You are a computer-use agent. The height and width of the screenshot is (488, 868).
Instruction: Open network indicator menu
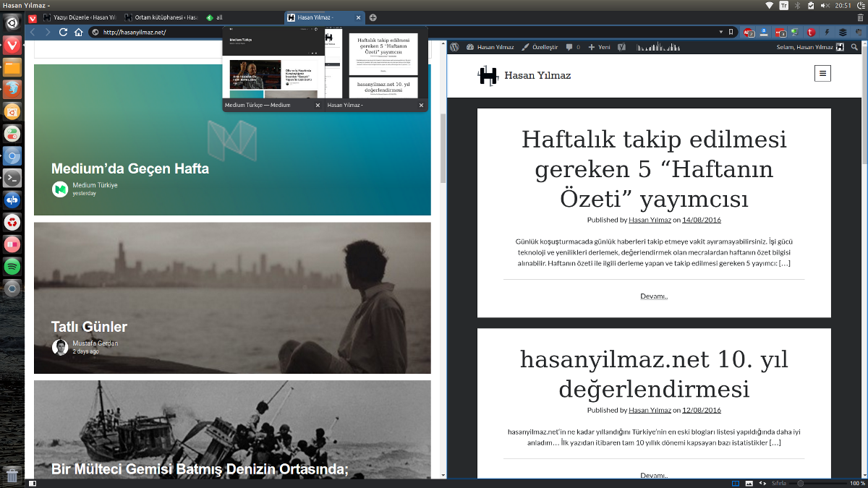click(x=770, y=5)
